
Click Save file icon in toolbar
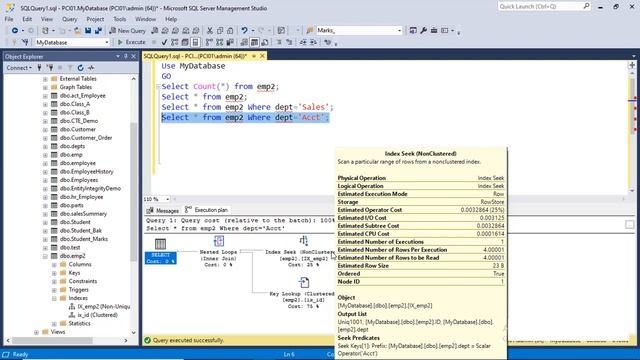coord(88,31)
